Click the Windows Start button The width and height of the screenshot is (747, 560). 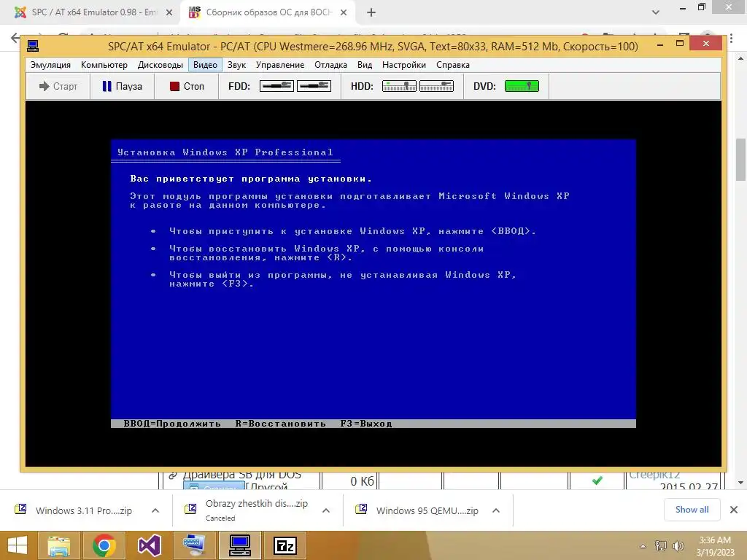(x=18, y=545)
